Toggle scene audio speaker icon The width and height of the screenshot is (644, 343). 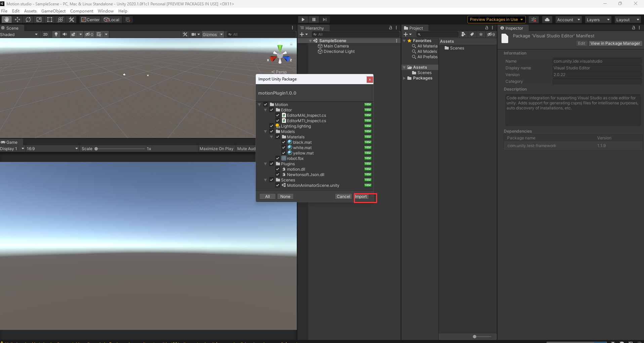[65, 34]
